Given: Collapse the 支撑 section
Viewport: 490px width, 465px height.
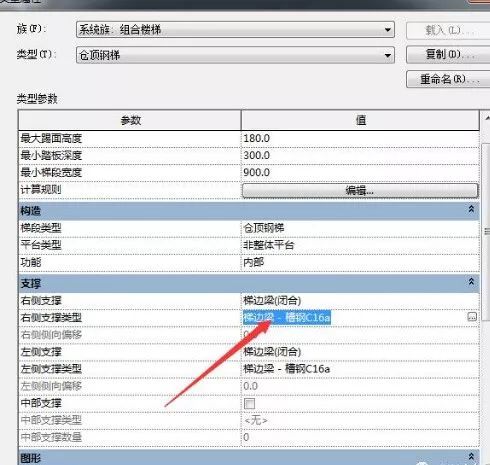Looking at the screenshot, I should coord(471,282).
